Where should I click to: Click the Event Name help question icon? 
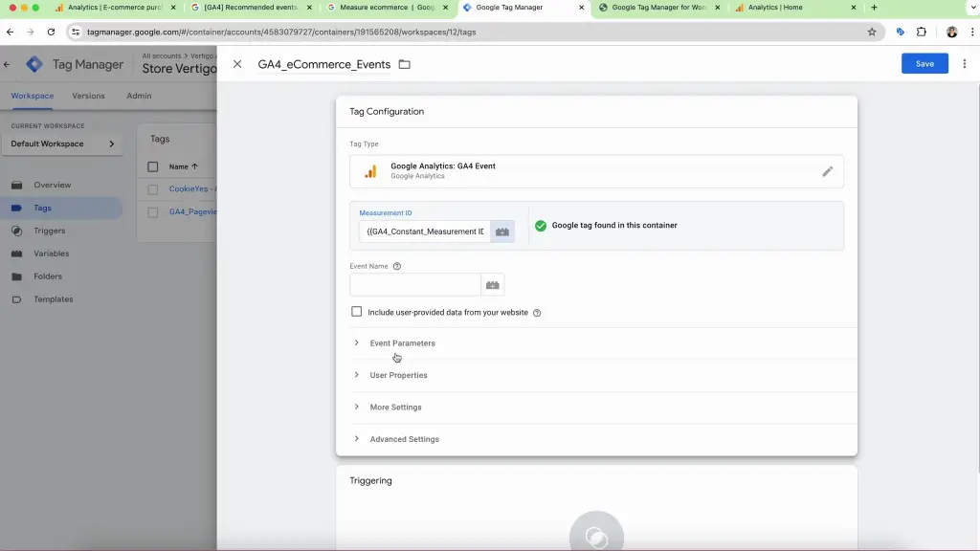click(397, 267)
